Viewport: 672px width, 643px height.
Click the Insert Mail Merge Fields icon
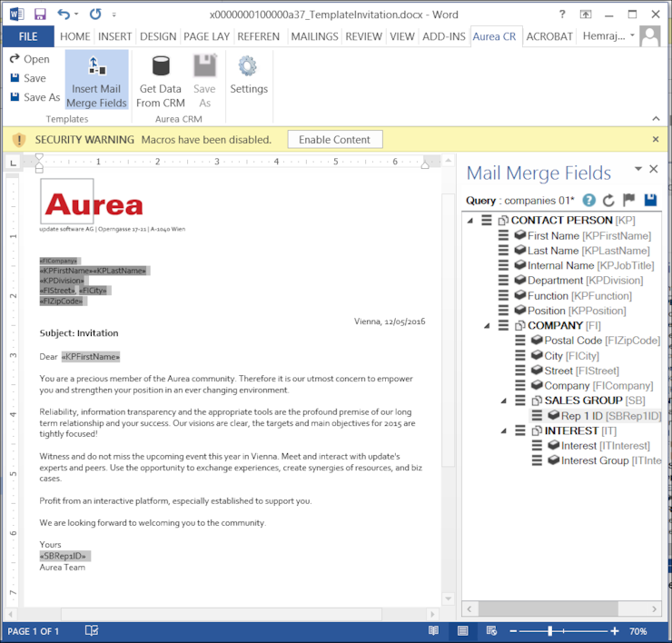click(97, 65)
